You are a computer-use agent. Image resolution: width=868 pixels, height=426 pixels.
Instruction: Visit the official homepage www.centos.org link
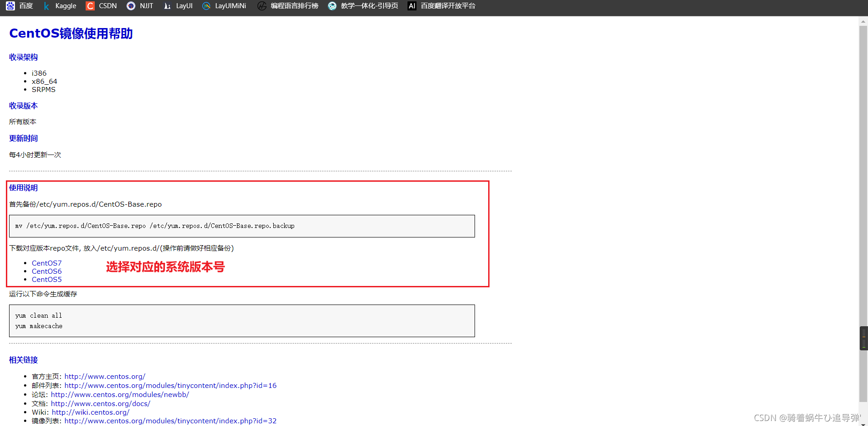[105, 376]
